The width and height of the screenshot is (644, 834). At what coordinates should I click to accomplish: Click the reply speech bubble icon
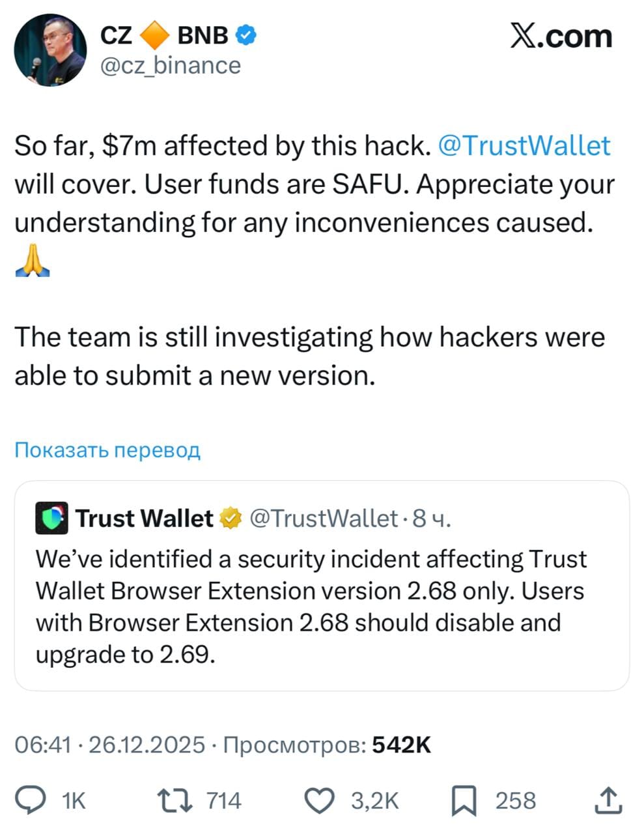click(x=31, y=801)
